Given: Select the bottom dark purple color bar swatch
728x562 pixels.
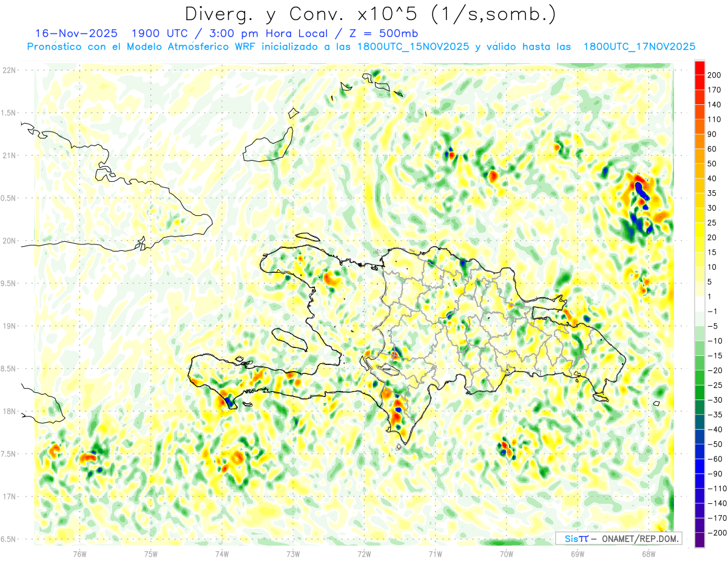Looking at the screenshot, I should click(x=699, y=540).
